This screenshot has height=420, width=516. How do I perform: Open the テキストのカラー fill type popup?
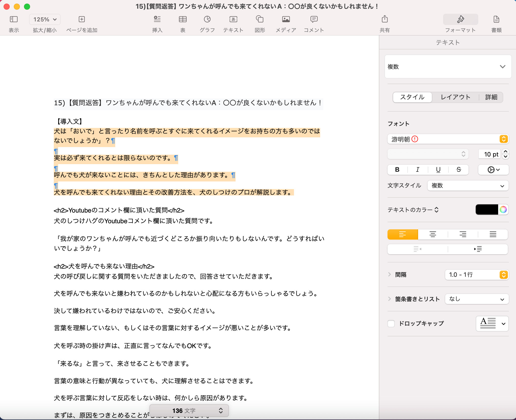click(413, 210)
